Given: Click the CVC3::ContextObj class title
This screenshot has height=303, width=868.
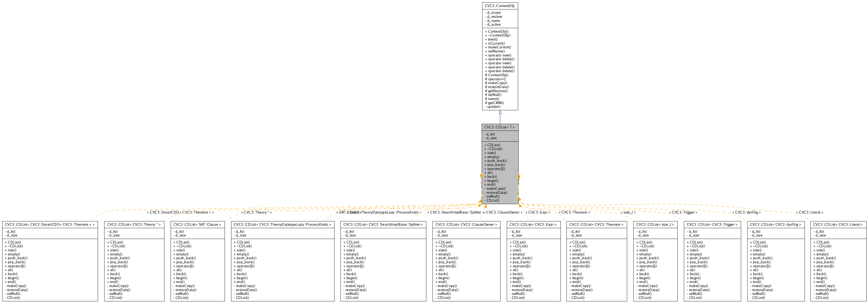Looking at the screenshot, I should 499,6.
